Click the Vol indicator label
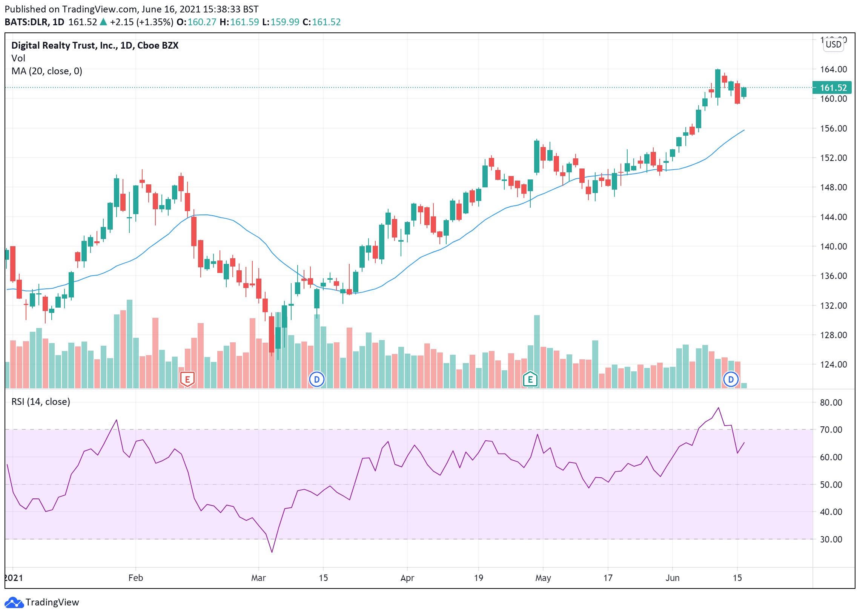The height and width of the screenshot is (616, 860). tap(18, 58)
